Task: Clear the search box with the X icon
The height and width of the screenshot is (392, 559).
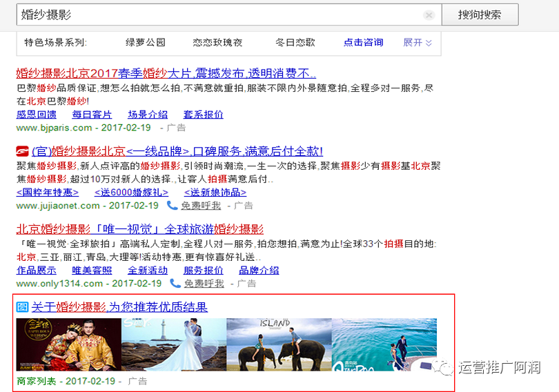Action: coord(429,15)
